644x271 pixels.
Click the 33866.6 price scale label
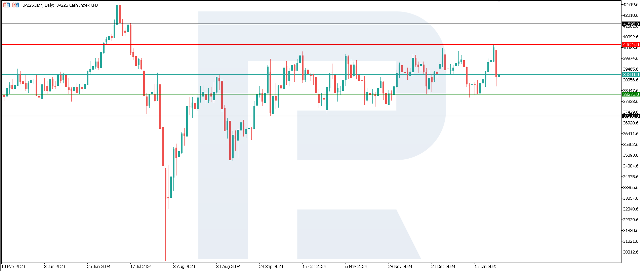pyautogui.click(x=631, y=188)
